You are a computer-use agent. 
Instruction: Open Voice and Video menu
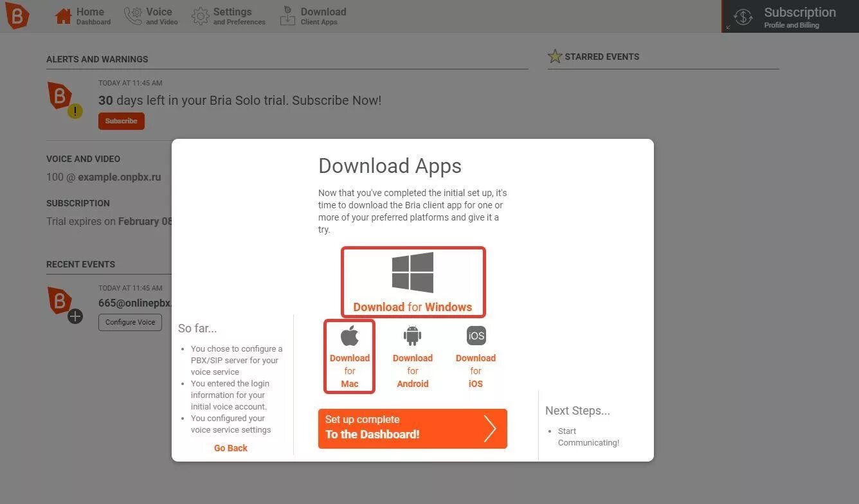pyautogui.click(x=151, y=16)
